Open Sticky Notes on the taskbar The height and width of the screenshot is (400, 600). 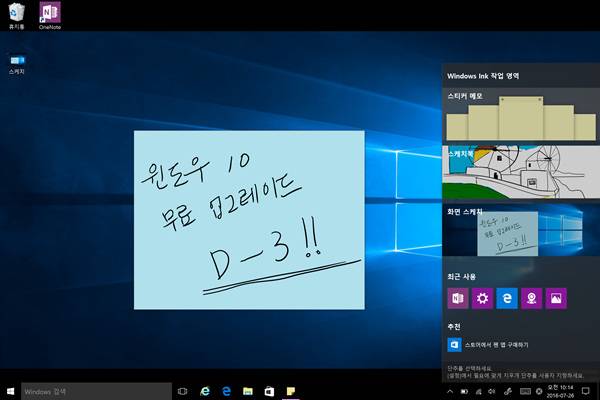(x=291, y=391)
